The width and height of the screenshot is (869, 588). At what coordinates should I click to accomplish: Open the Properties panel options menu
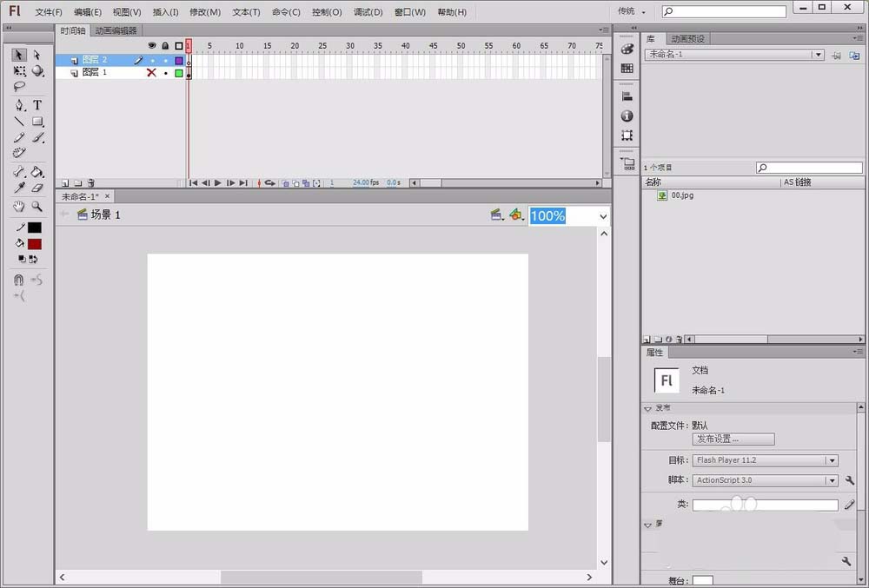pyautogui.click(x=858, y=352)
